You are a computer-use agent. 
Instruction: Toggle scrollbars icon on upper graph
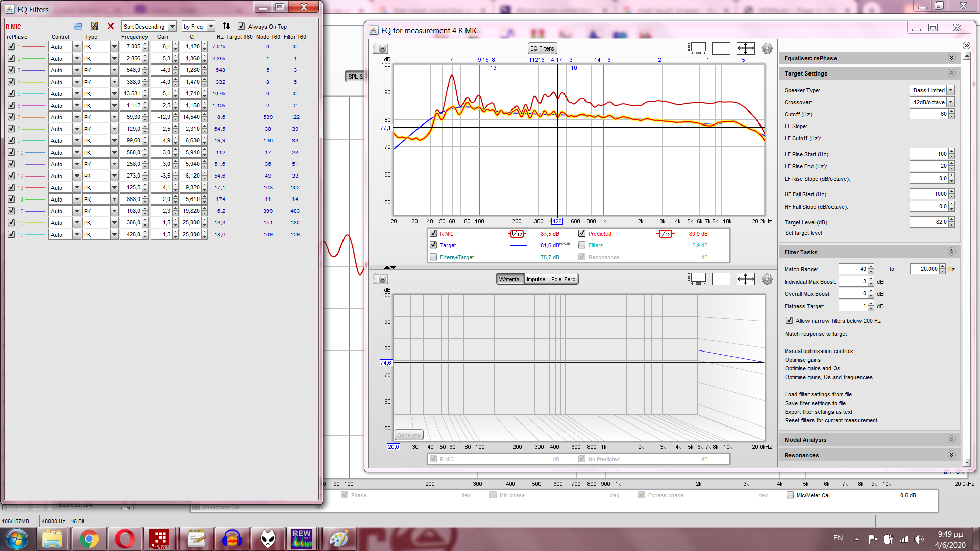tap(697, 48)
